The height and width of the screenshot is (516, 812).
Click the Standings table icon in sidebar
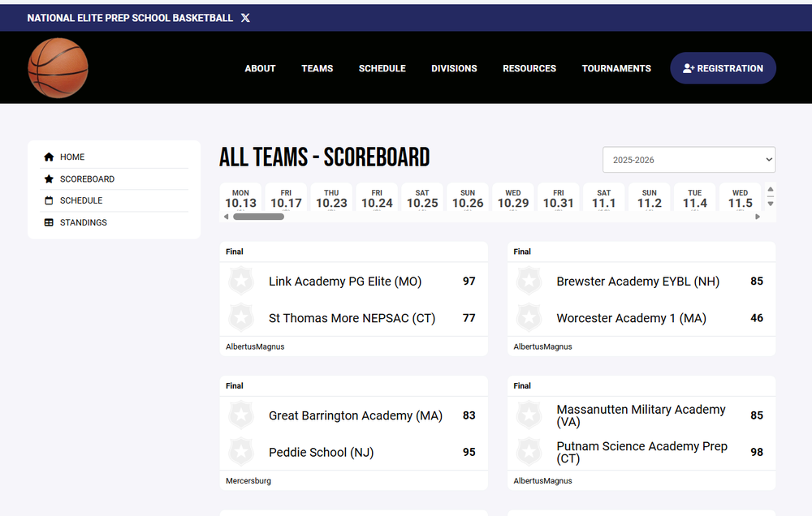tap(49, 222)
